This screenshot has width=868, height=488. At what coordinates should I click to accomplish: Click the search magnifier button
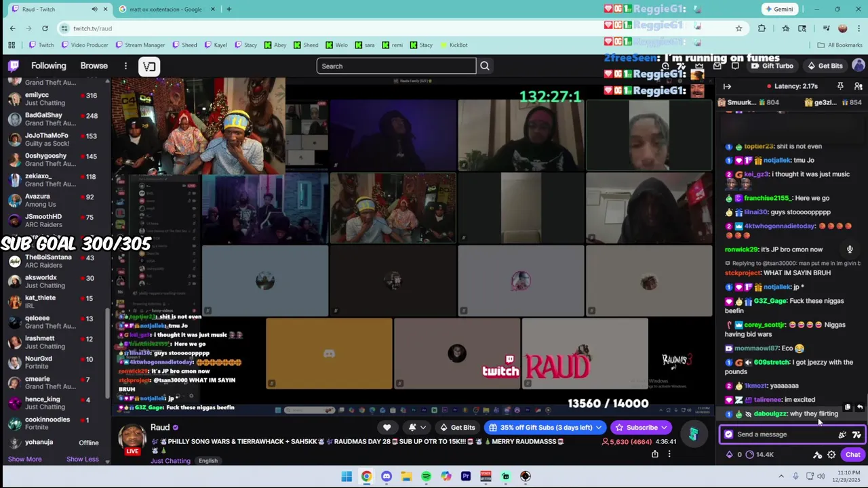(485, 66)
